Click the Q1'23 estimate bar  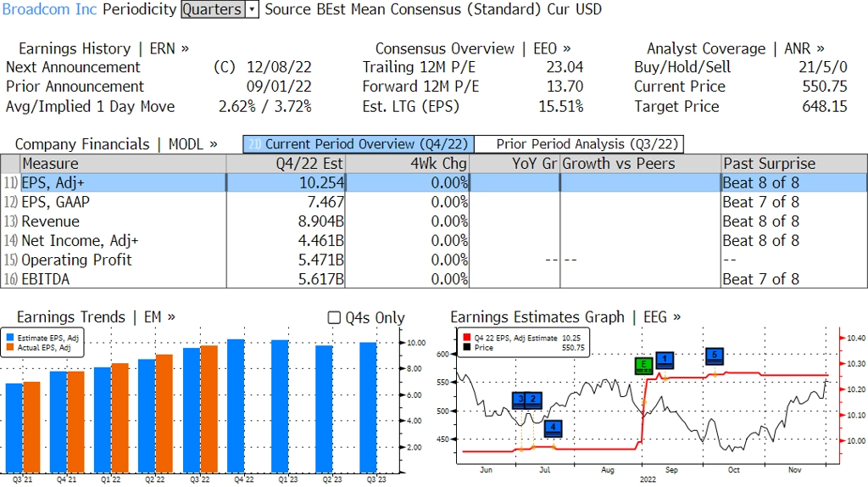click(x=280, y=406)
